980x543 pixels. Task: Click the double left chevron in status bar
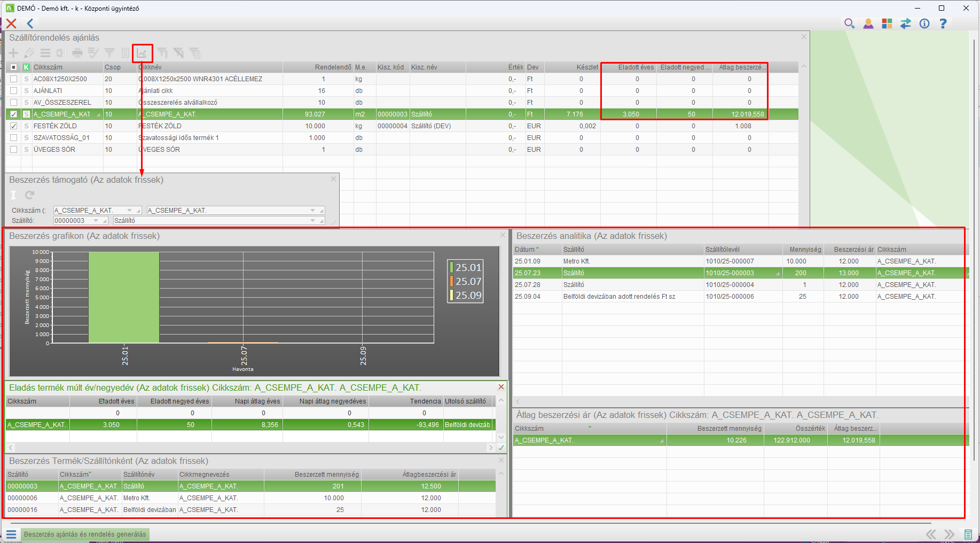[931, 534]
